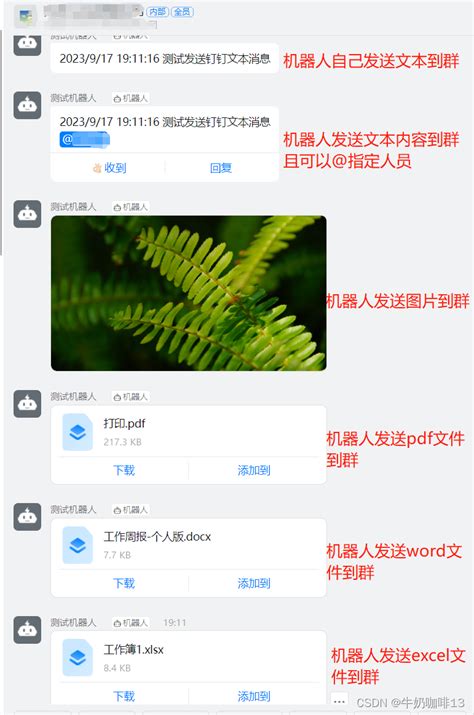This screenshot has width=474, height=715.
Task: Click the 工作周报-个人版.docx file icon
Action: click(78, 545)
